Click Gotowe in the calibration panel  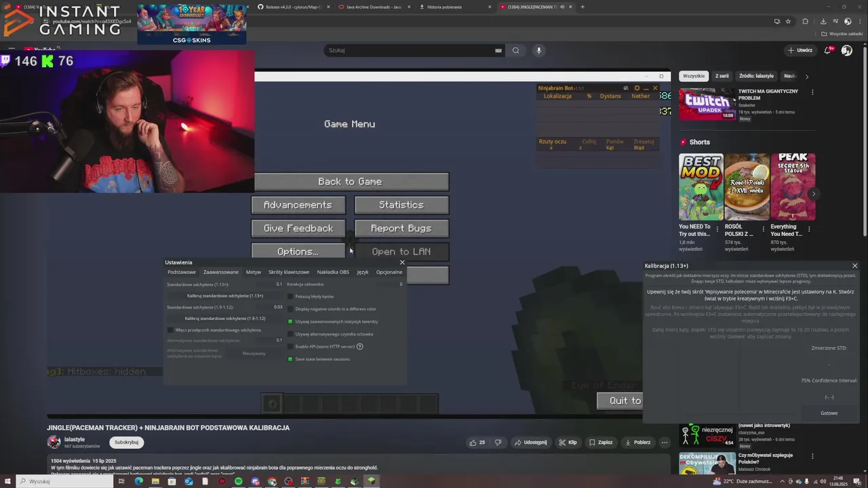click(x=829, y=413)
